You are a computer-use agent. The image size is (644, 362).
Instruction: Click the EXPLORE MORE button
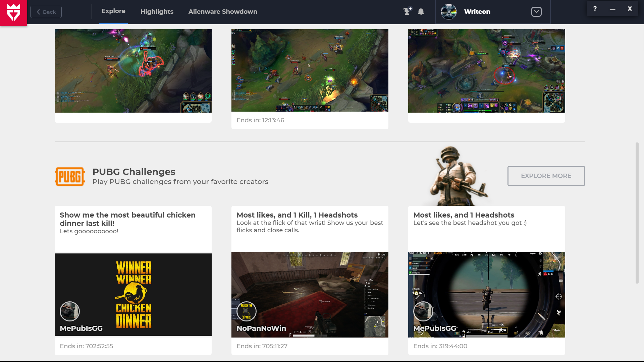coord(546,176)
